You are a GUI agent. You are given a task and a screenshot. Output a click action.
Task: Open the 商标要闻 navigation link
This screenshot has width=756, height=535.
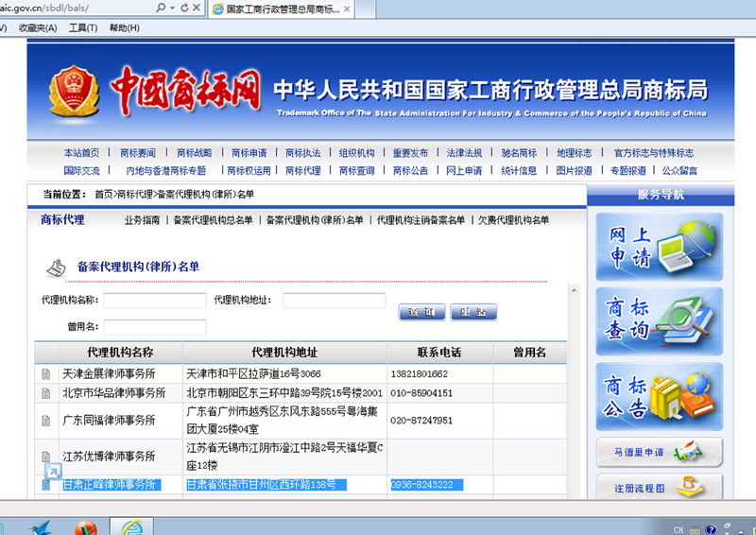pos(138,153)
